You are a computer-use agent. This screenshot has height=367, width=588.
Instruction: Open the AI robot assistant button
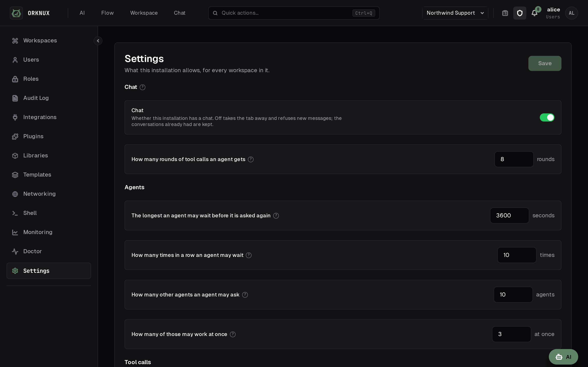coord(563,357)
